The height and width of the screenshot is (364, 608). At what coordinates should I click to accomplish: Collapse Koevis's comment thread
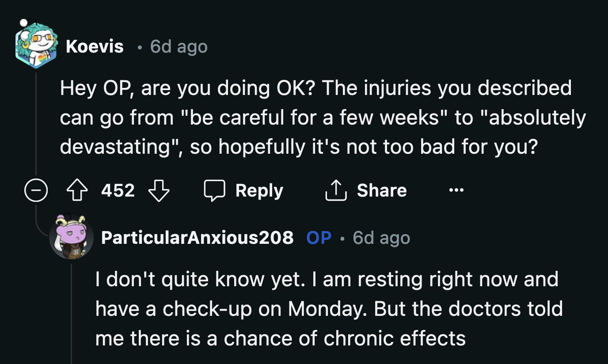[36, 190]
